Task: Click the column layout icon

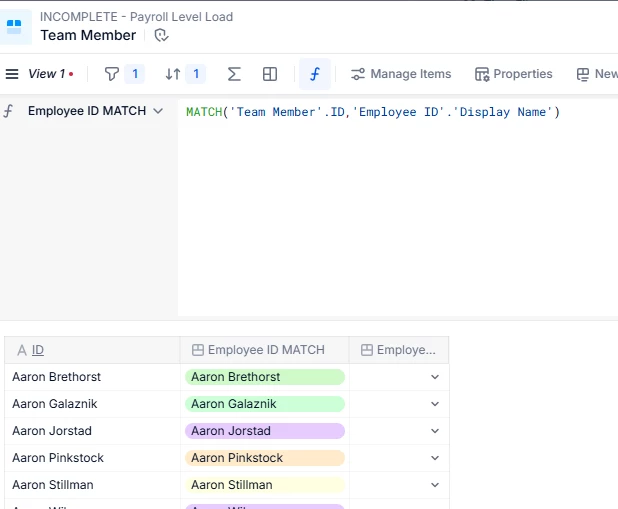Action: point(270,74)
